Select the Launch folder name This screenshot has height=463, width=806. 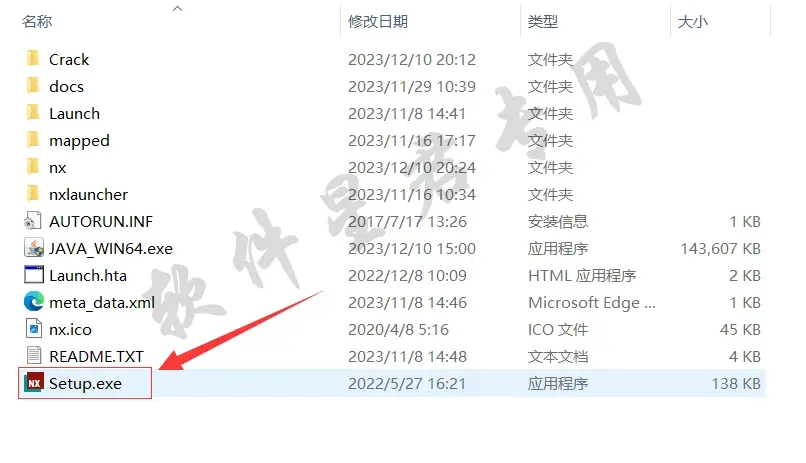(x=75, y=113)
